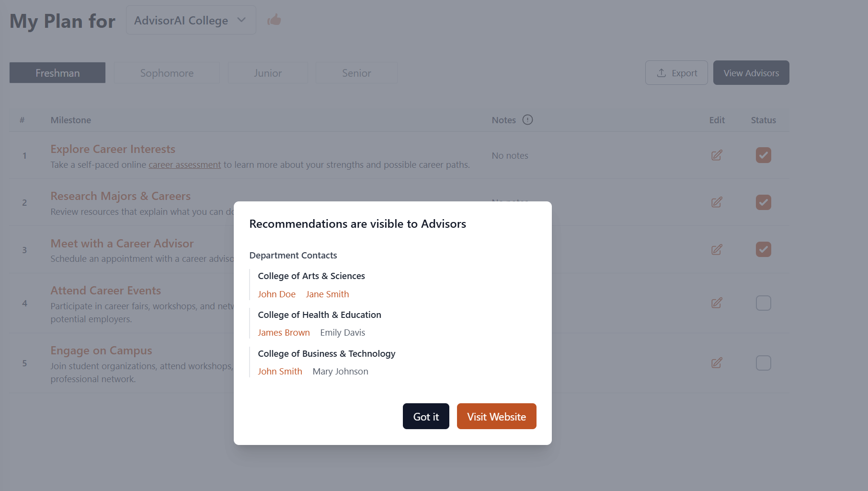Viewport: 868px width, 491px height.
Task: Click the thumbs-up icon beside college selector
Action: 274,20
